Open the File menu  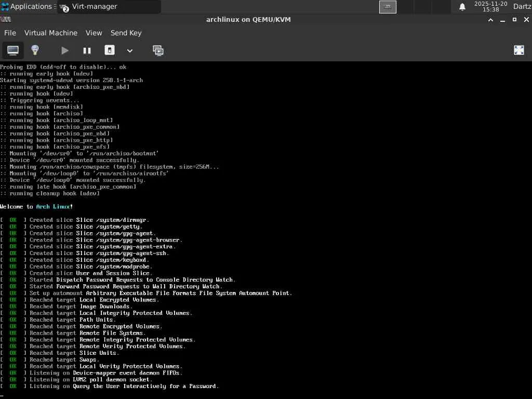(10, 33)
